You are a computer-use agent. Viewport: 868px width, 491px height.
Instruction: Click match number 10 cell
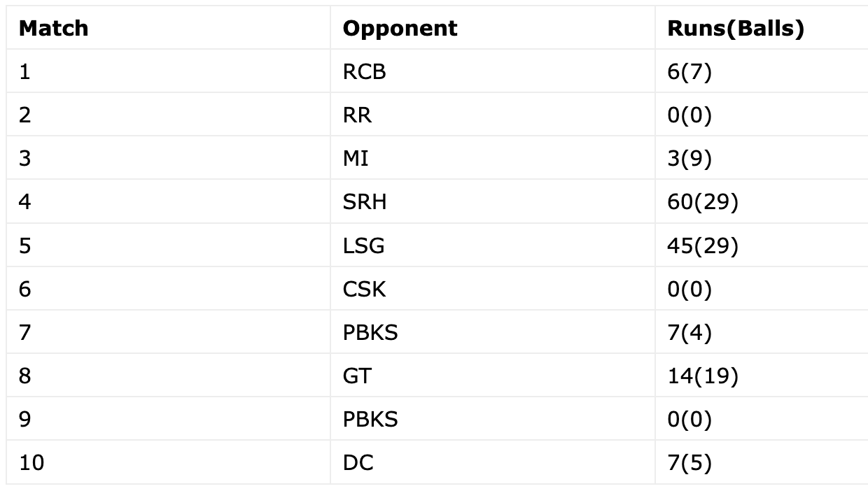tap(168, 462)
